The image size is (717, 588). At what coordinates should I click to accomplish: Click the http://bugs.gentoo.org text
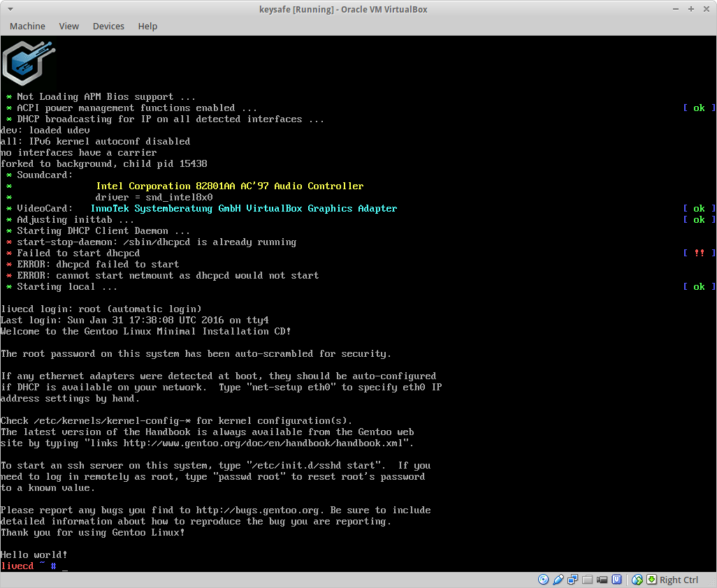[x=257, y=510]
